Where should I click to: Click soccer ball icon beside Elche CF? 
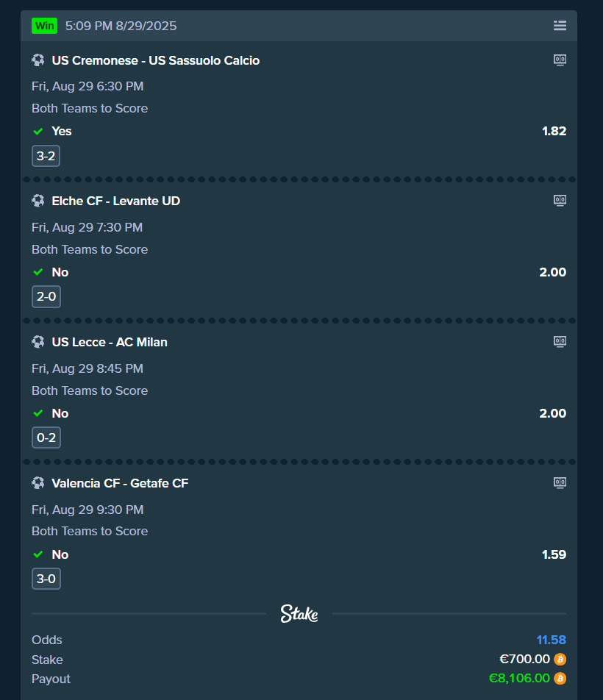tap(38, 201)
